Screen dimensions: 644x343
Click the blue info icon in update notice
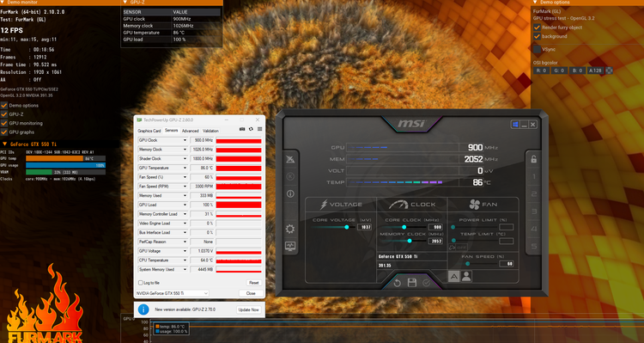[143, 309]
